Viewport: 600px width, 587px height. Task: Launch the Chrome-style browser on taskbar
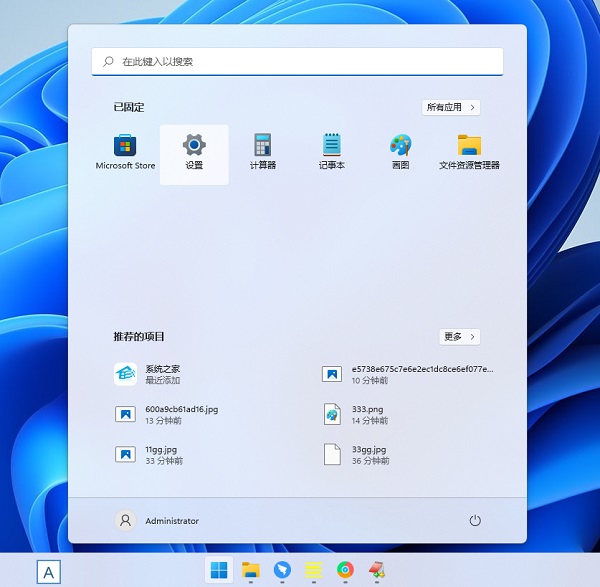(x=345, y=570)
